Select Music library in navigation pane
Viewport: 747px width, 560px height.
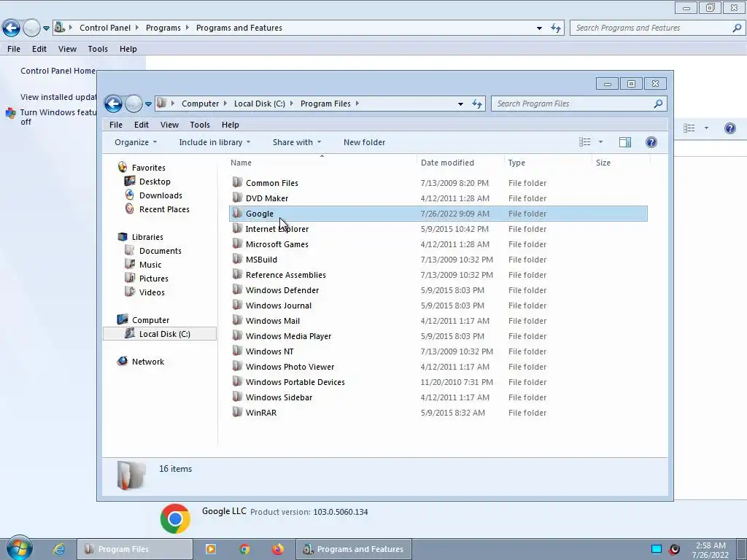tap(150, 265)
